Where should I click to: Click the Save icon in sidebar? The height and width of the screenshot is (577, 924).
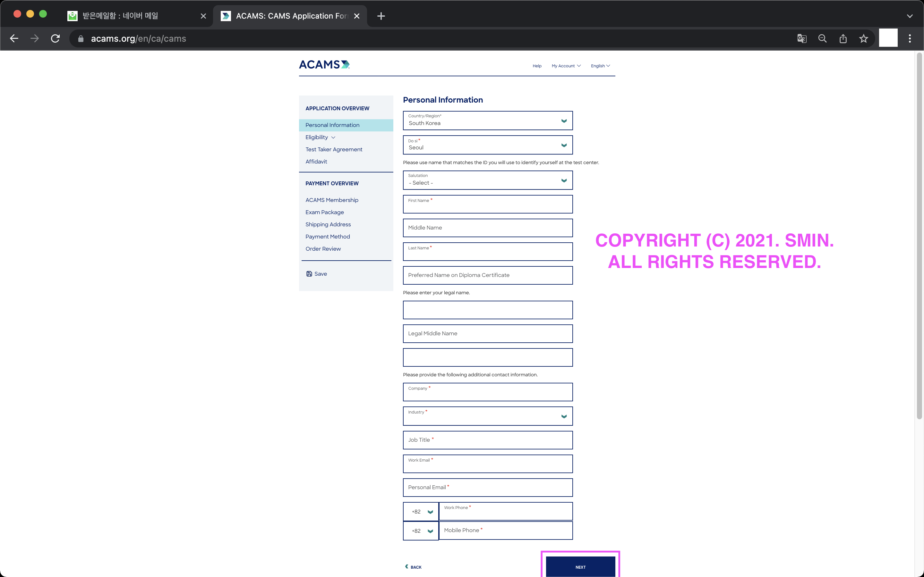(x=309, y=274)
